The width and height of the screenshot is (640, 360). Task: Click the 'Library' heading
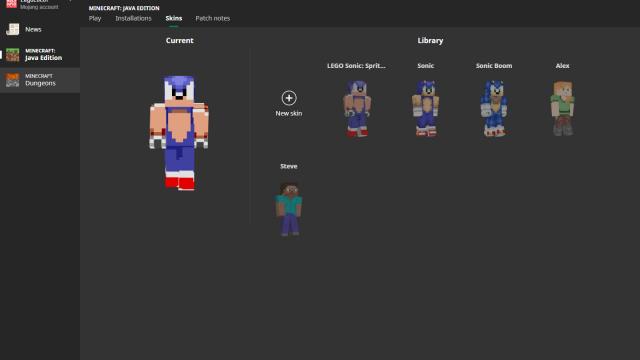[430, 40]
